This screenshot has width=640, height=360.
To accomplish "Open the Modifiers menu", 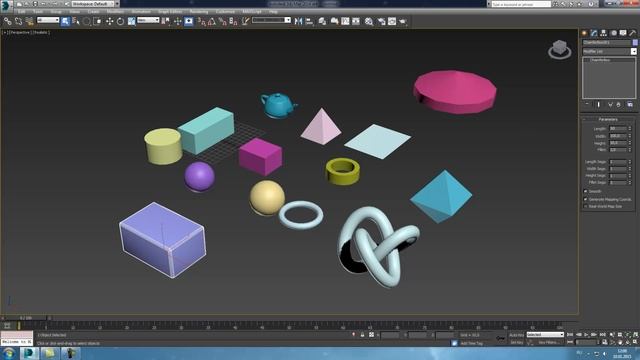I will pyautogui.click(x=115, y=12).
